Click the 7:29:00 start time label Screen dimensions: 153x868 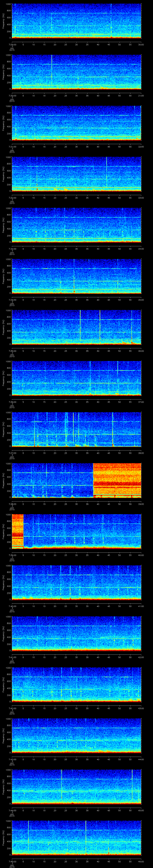[x=12, y=44]
